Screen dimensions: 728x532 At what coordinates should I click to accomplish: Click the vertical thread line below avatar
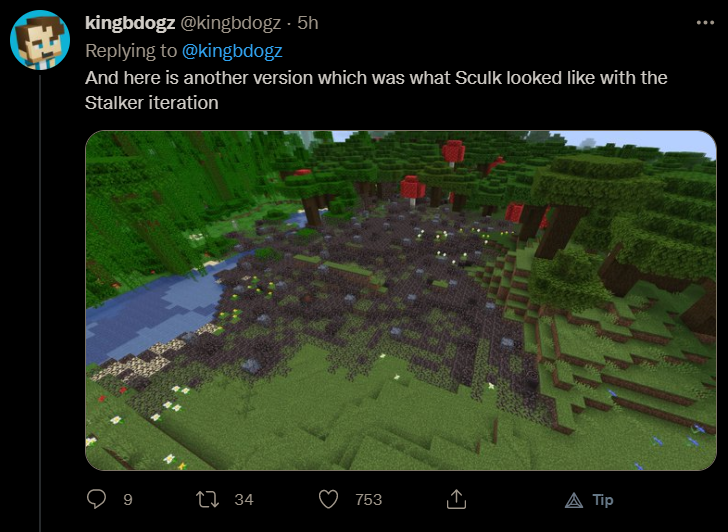40,304
